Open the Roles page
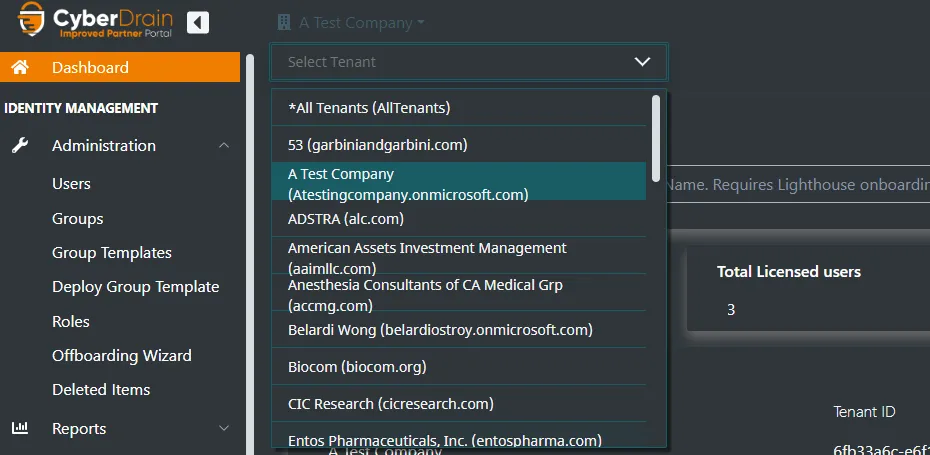Image resolution: width=930 pixels, height=455 pixels. point(71,322)
